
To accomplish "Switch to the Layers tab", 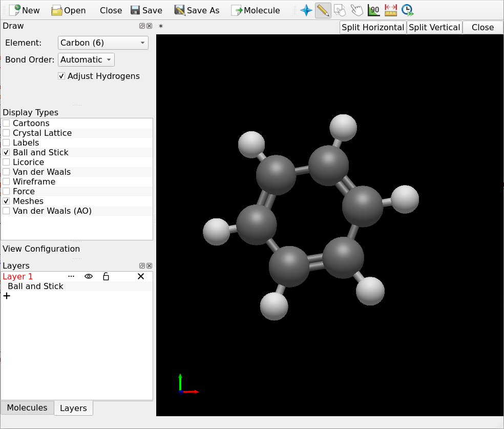I will coord(73,408).
